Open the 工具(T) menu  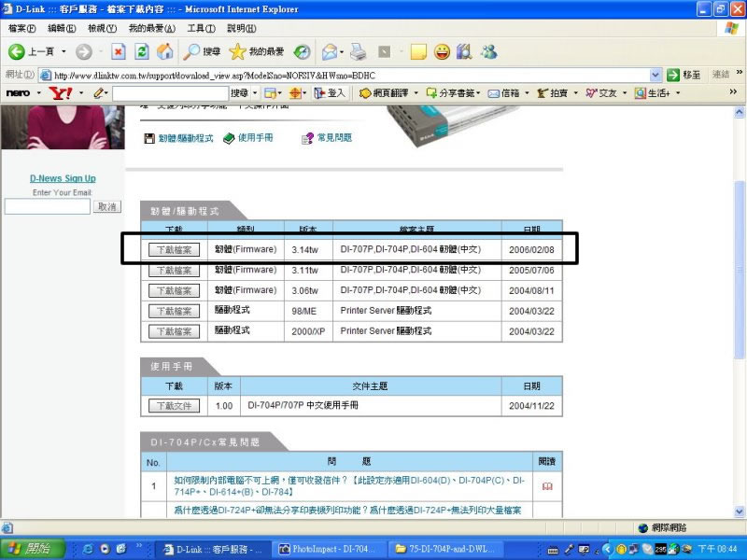coord(201,29)
